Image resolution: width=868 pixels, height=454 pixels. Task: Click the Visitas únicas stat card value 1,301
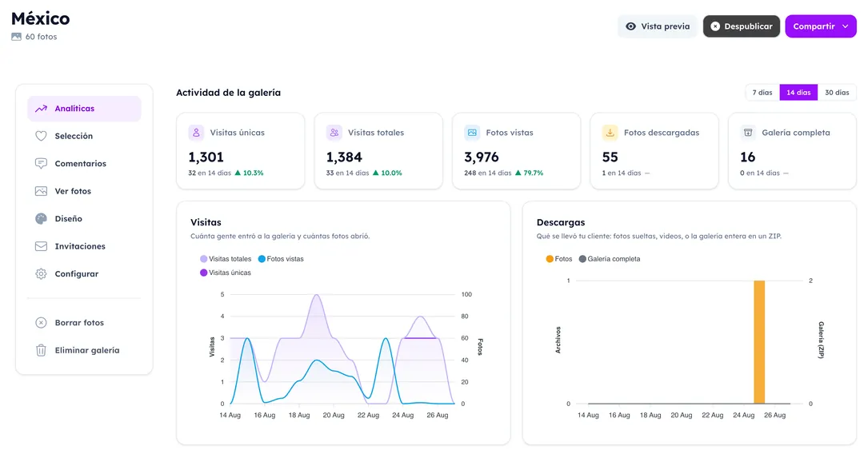(206, 157)
